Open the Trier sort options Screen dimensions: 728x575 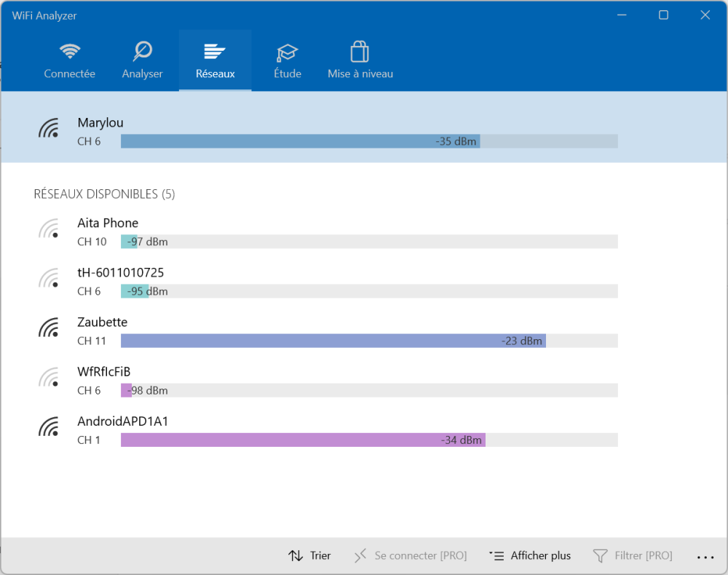309,556
